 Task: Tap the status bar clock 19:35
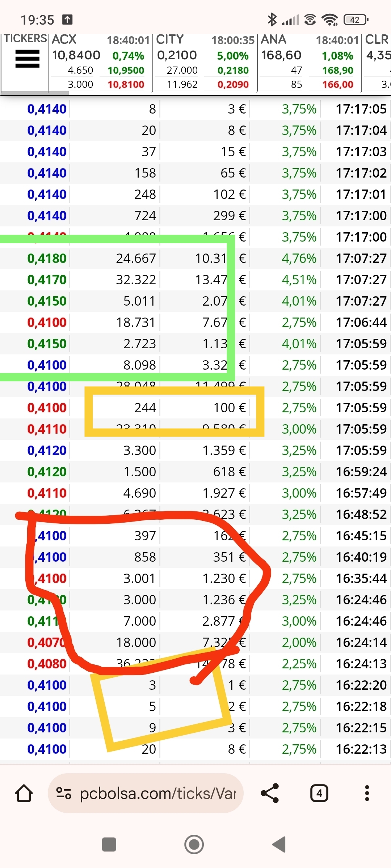(37, 20)
